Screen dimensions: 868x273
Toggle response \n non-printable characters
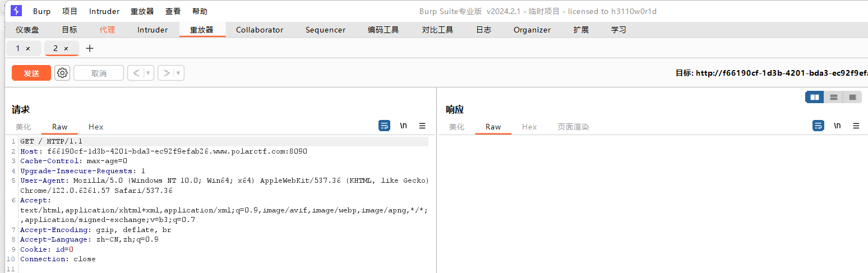point(837,126)
